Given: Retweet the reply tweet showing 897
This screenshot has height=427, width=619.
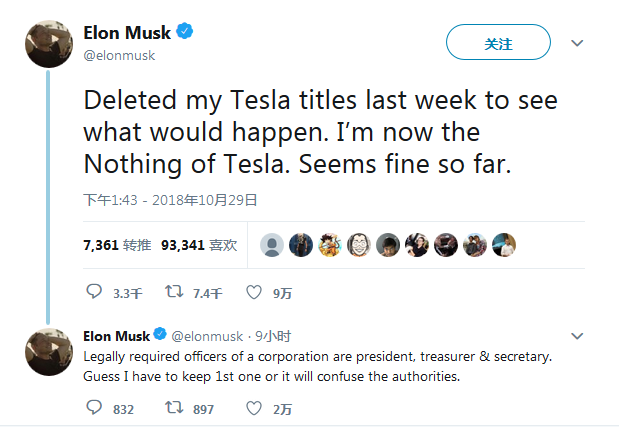Looking at the screenshot, I should (x=174, y=408).
